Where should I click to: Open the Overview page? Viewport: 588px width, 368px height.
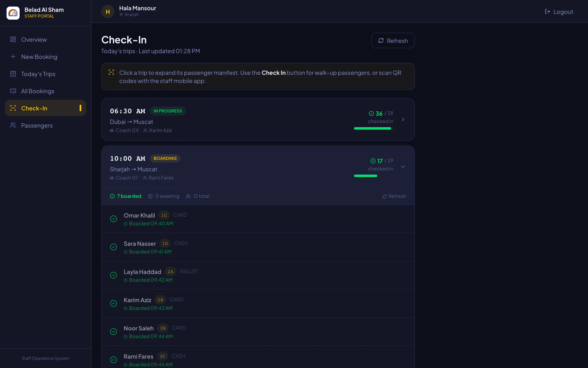pyautogui.click(x=46, y=39)
